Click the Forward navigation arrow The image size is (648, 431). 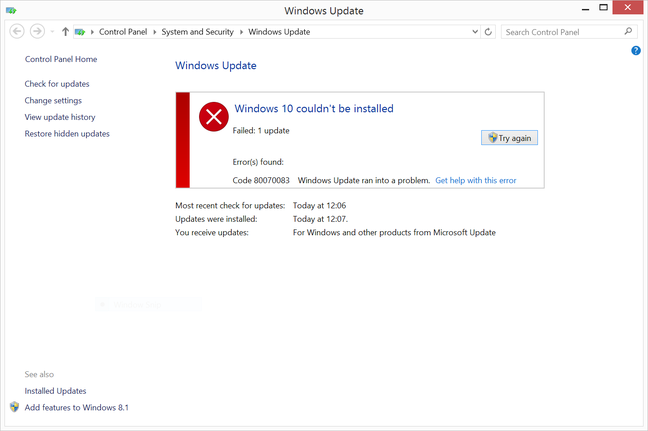click(37, 31)
